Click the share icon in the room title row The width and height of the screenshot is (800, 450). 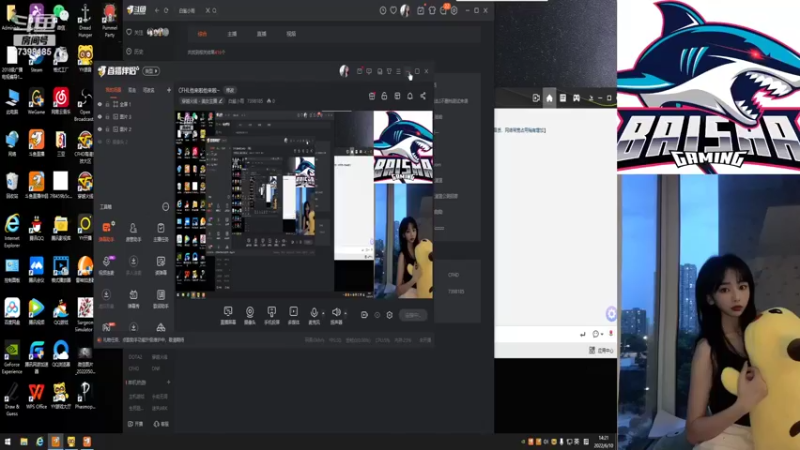[423, 96]
